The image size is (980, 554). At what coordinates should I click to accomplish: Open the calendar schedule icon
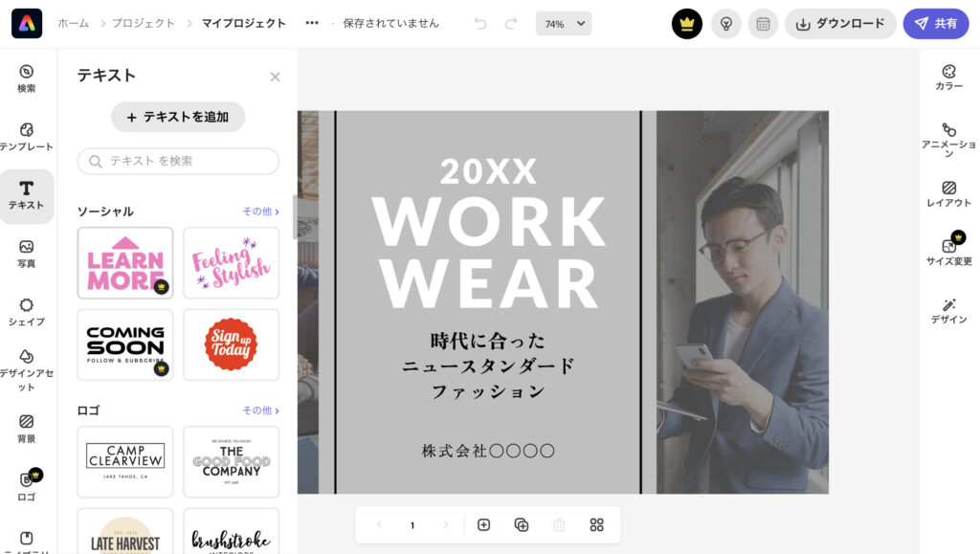point(763,24)
